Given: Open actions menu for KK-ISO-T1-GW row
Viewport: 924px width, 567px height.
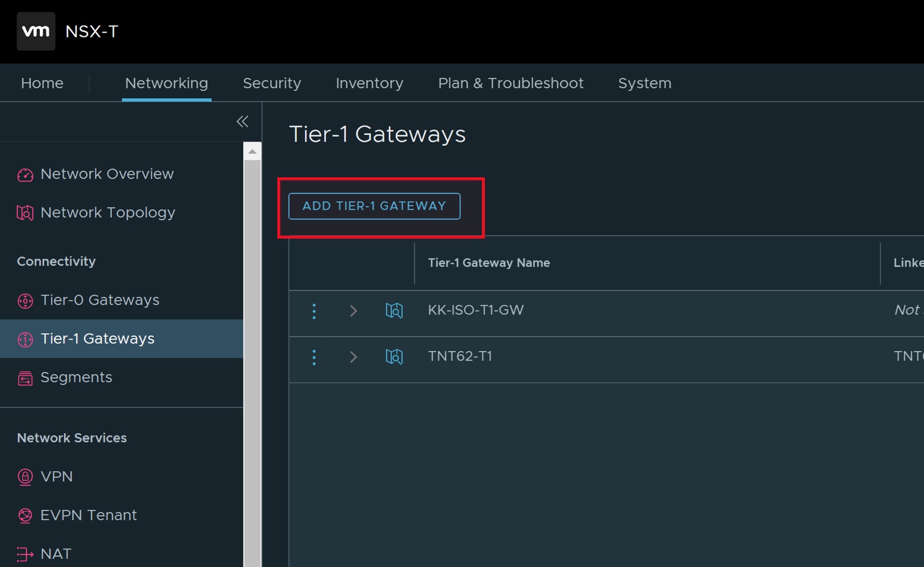Looking at the screenshot, I should (x=314, y=311).
